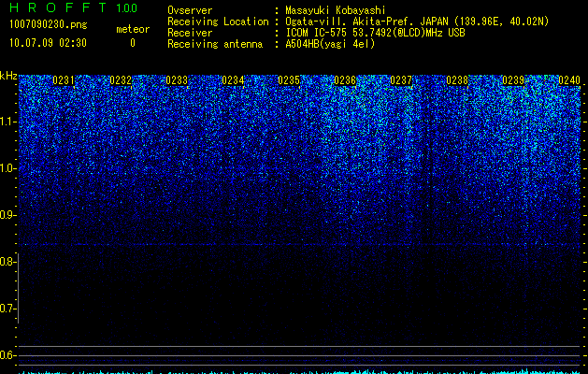Click the 0.8 kHz axis label
The image size is (588, 374).
[8, 262]
